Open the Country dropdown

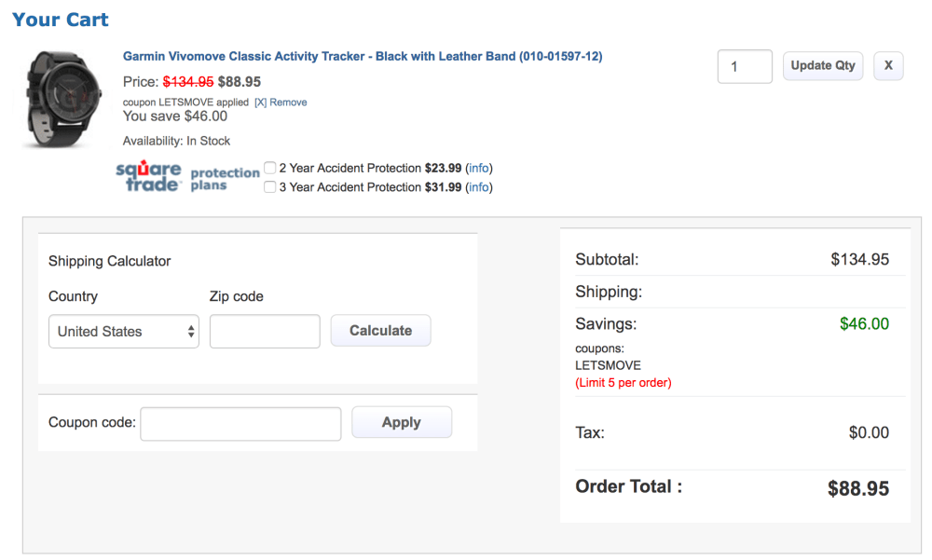124,332
